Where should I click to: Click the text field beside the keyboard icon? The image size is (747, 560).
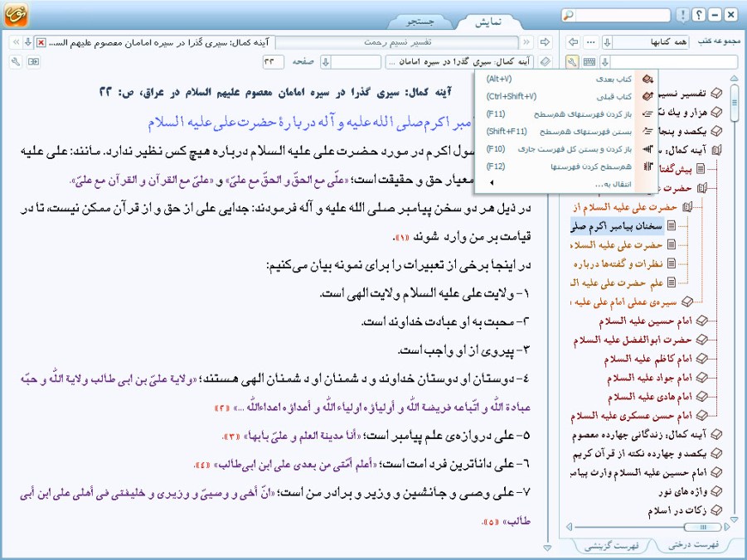tap(674, 62)
